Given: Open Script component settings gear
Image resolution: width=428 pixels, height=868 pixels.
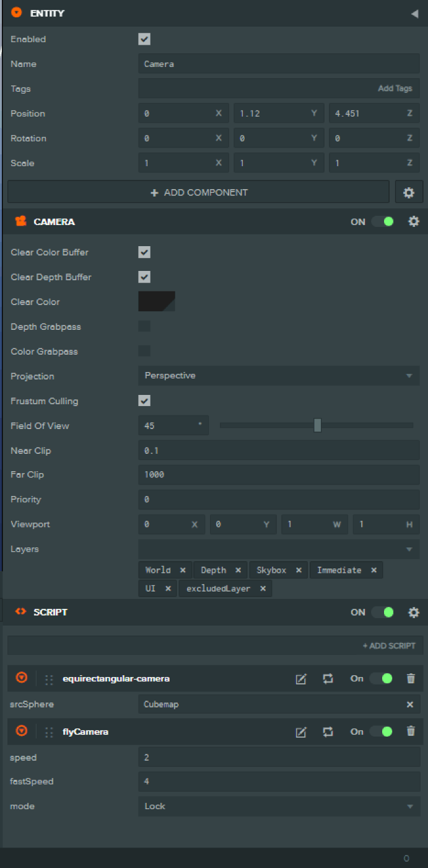Looking at the screenshot, I should click(x=414, y=612).
